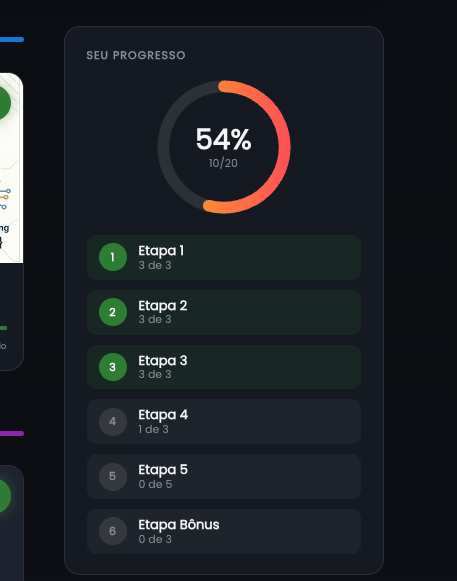Image resolution: width=457 pixels, height=581 pixels.
Task: Click the 10/20 progress count
Action: pos(223,163)
